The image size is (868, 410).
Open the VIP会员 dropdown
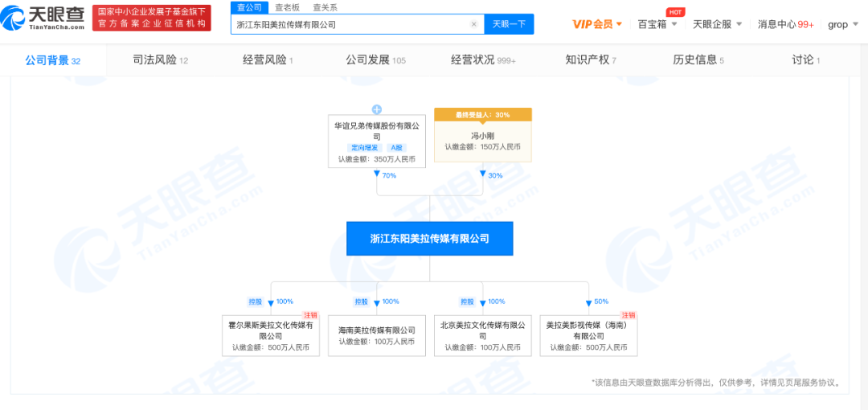tap(597, 24)
